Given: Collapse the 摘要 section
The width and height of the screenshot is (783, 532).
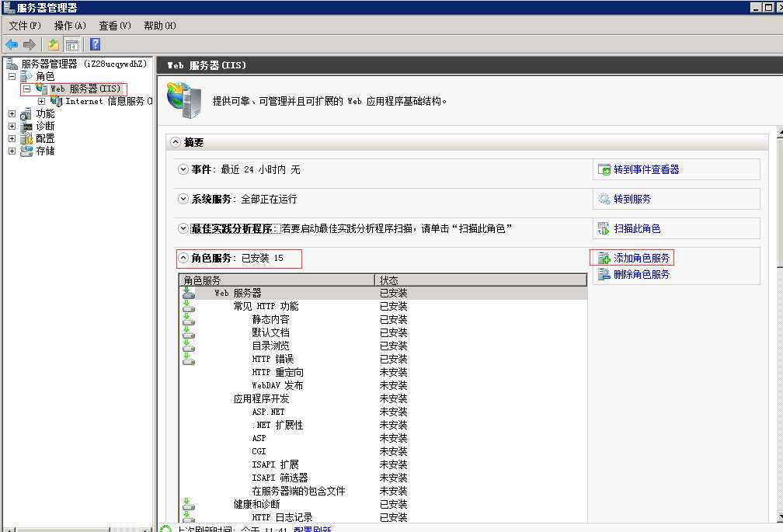Looking at the screenshot, I should [176, 142].
